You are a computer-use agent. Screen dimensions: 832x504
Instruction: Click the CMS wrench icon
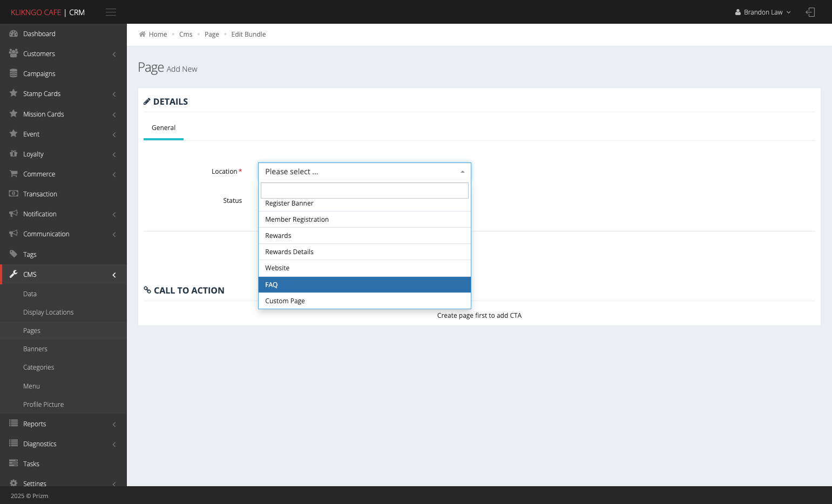point(13,274)
